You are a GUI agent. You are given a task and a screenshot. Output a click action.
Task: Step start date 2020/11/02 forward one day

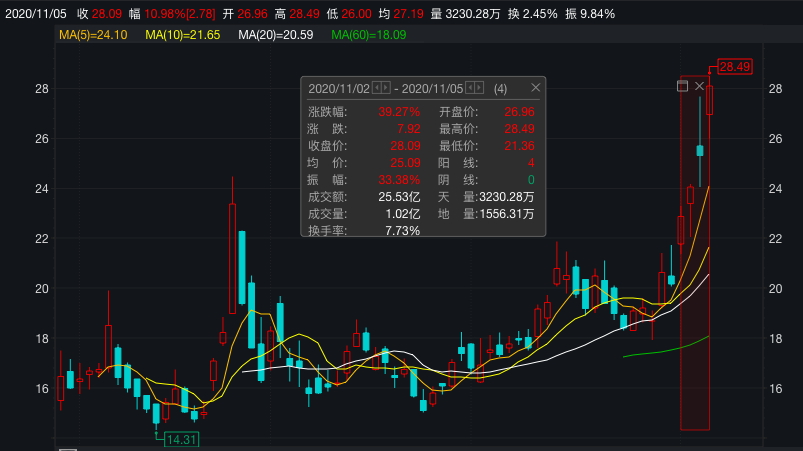tap(386, 88)
